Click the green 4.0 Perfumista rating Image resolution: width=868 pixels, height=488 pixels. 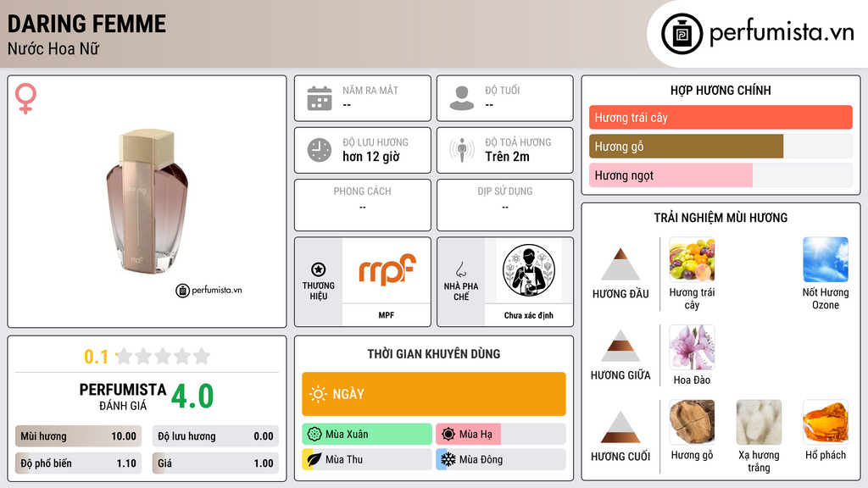(x=192, y=396)
